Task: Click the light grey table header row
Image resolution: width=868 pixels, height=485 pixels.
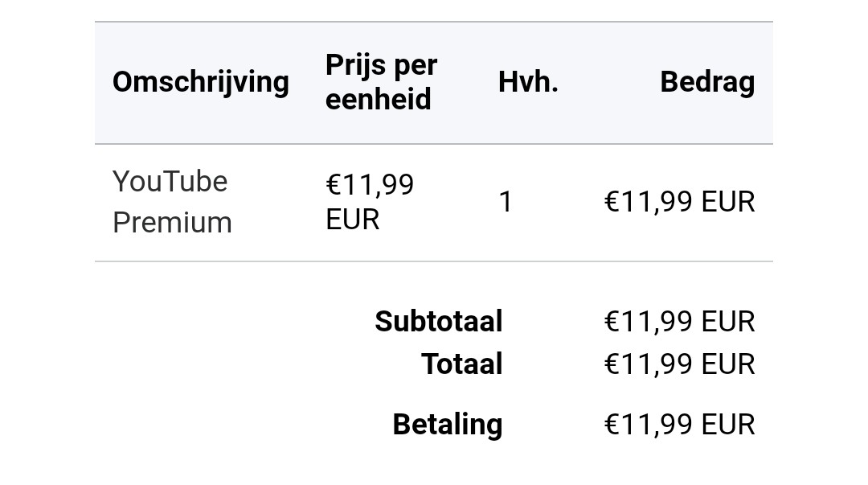Action: 434,83
